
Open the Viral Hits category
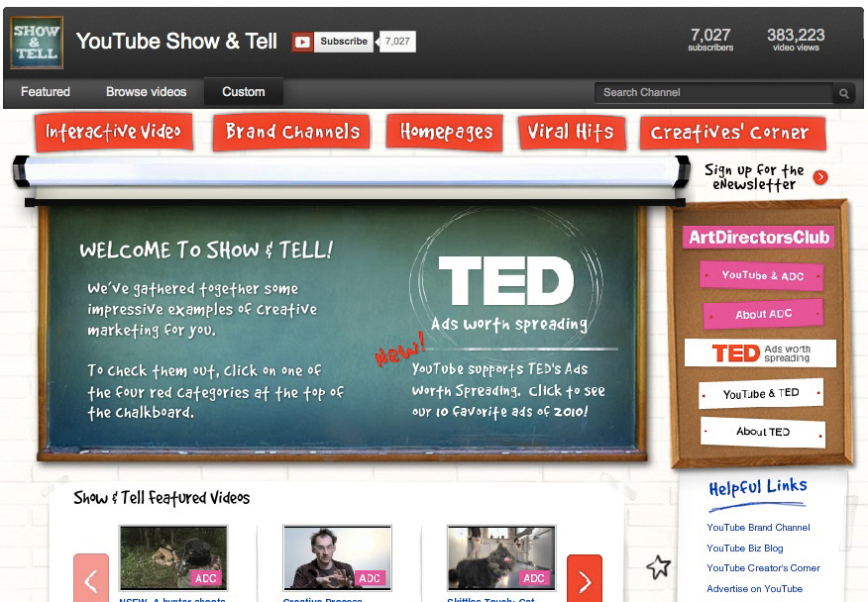572,133
